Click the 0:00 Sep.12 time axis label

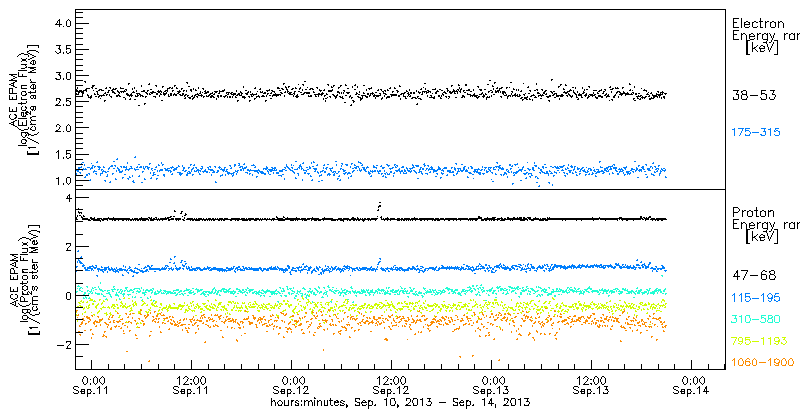[292, 386]
